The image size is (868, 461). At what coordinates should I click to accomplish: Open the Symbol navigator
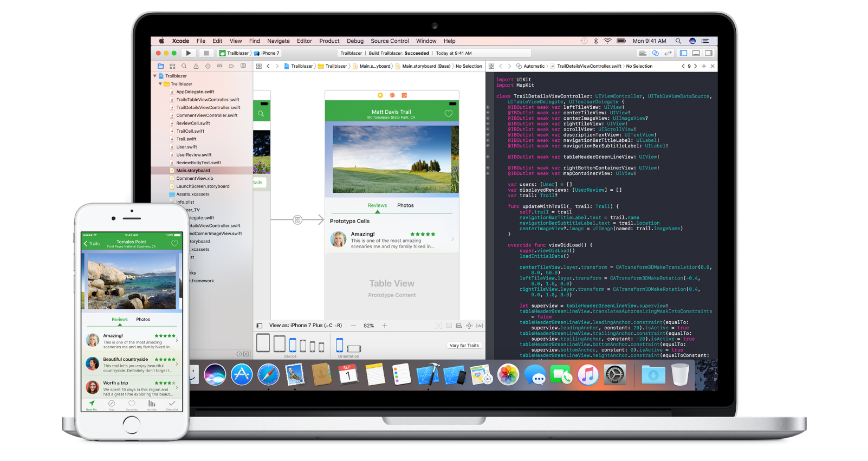click(x=172, y=66)
